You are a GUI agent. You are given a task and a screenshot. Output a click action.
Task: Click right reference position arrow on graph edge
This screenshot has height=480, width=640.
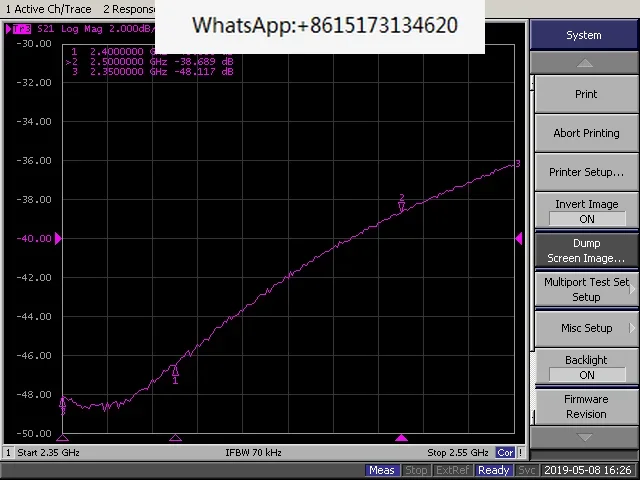[519, 238]
